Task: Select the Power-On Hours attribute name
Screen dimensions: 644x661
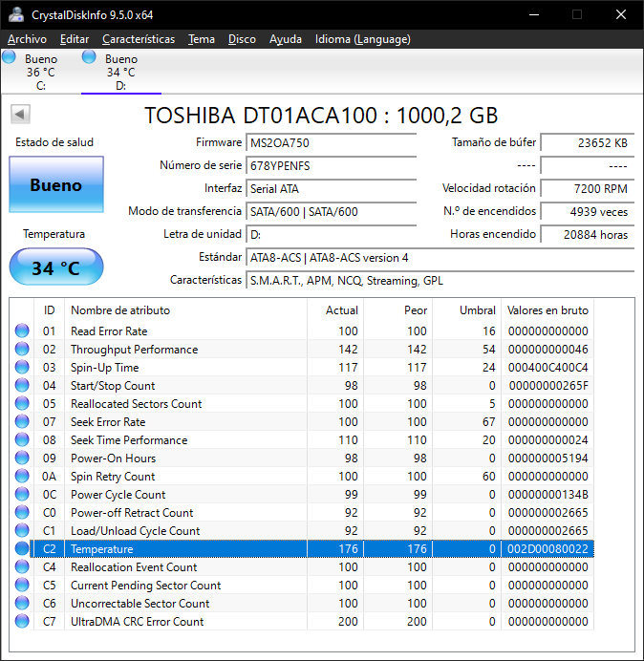Action: coord(113,458)
